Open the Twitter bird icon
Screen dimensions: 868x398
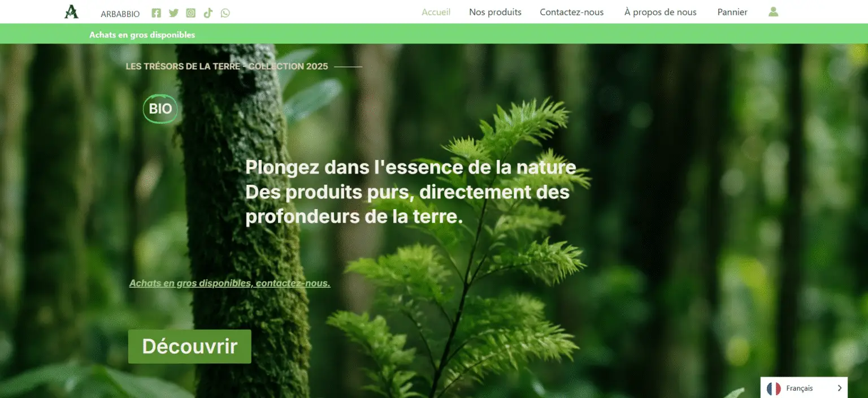coord(173,13)
